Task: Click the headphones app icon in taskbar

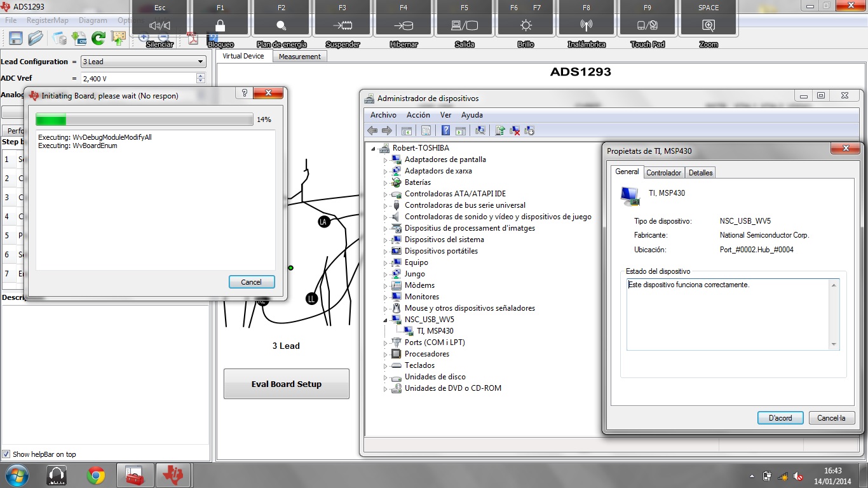Action: click(x=57, y=475)
